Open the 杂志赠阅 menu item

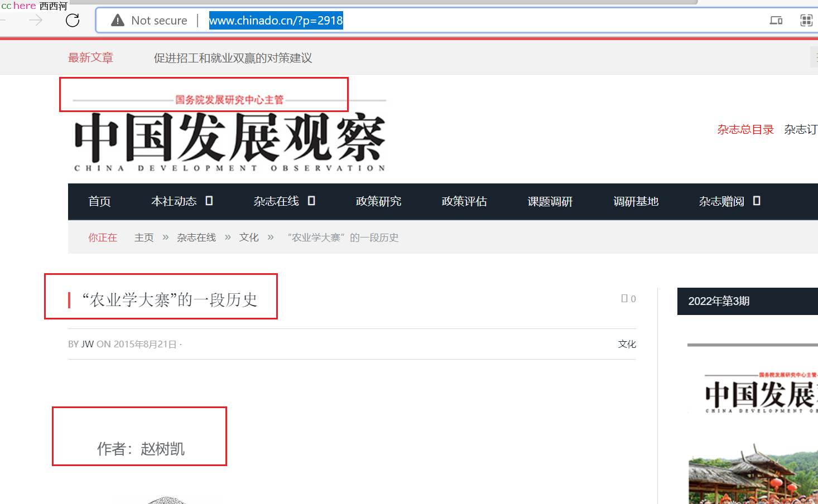coord(721,201)
